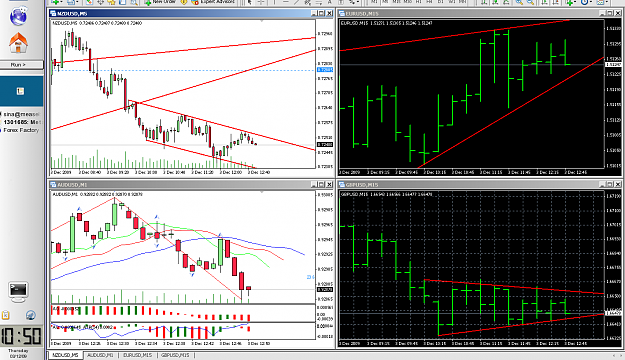Image resolution: width=625 pixels, height=360 pixels.
Task: Expand the Profiles dropdown arrow
Action: pyautogui.click(x=77, y=2)
